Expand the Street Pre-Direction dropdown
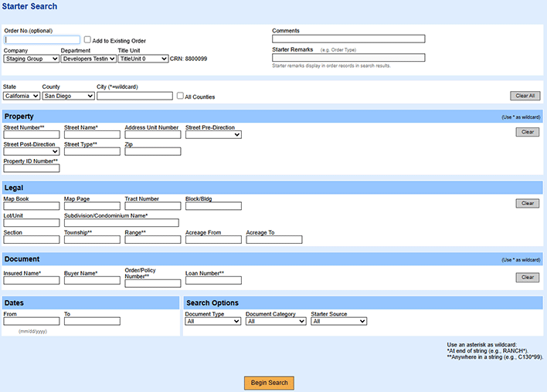The width and height of the screenshot is (547, 392). (213, 135)
